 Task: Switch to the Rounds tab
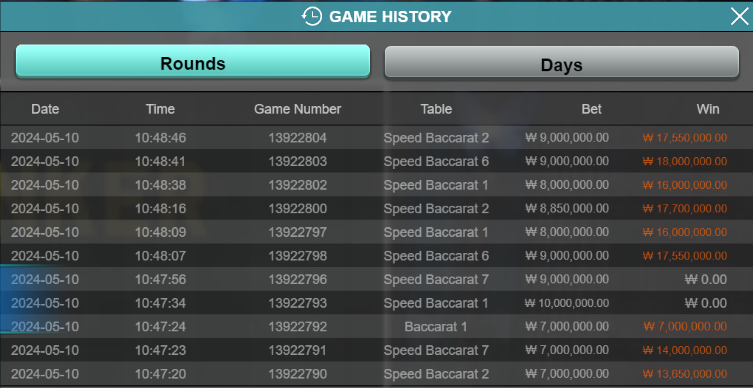tap(193, 61)
